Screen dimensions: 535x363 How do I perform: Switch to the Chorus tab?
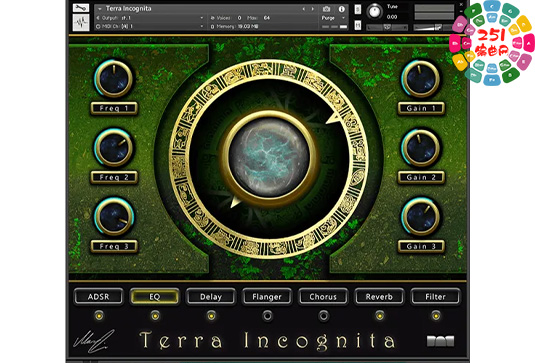323,296
